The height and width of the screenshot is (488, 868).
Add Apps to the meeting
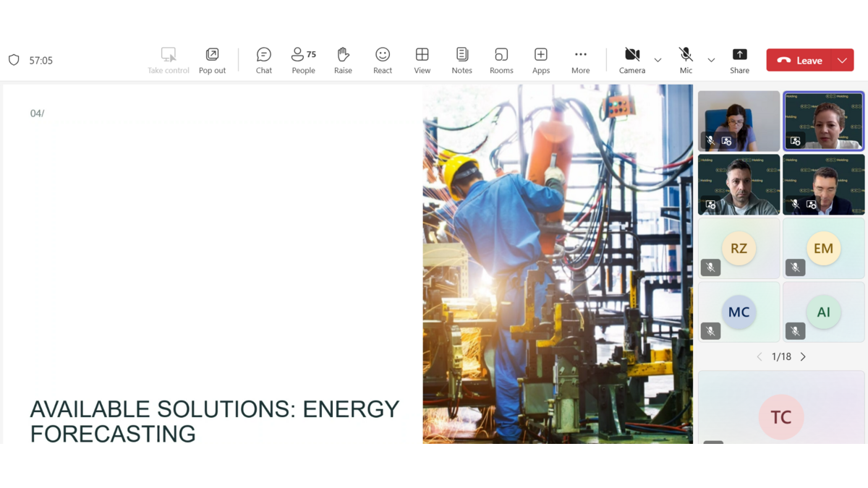pos(541,60)
